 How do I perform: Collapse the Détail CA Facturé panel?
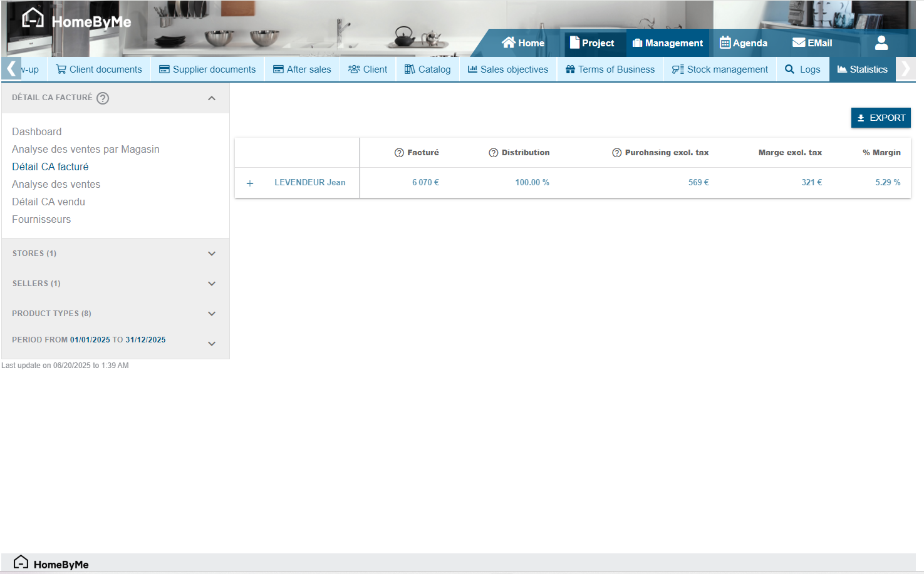pos(212,98)
